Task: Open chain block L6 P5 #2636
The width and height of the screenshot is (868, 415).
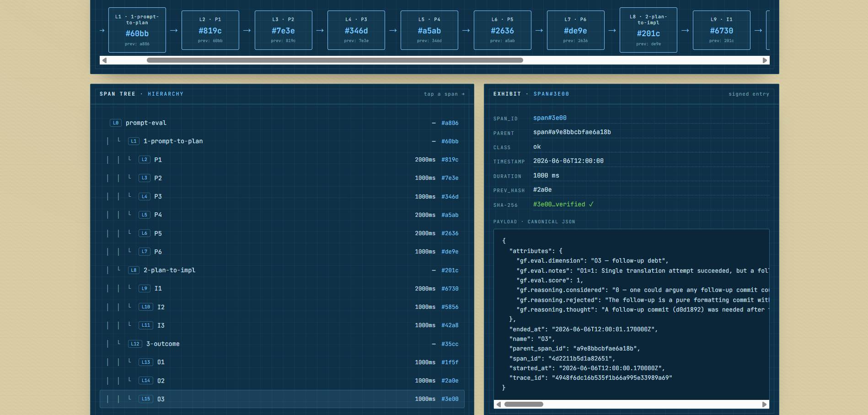Action: [503, 30]
